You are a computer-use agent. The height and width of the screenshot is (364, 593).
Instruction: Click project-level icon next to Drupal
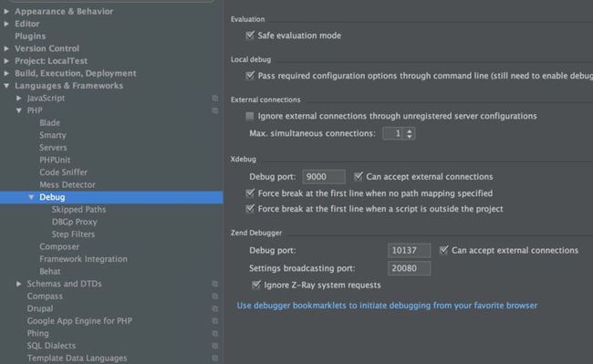pyautogui.click(x=214, y=309)
